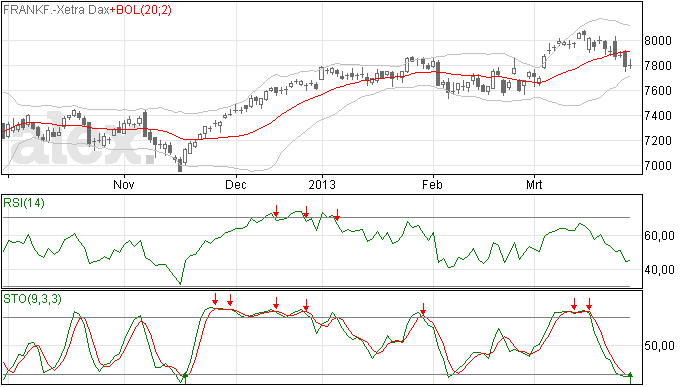The image size is (690, 387).
Task: Select the 2013 date axis label
Action: 322,184
